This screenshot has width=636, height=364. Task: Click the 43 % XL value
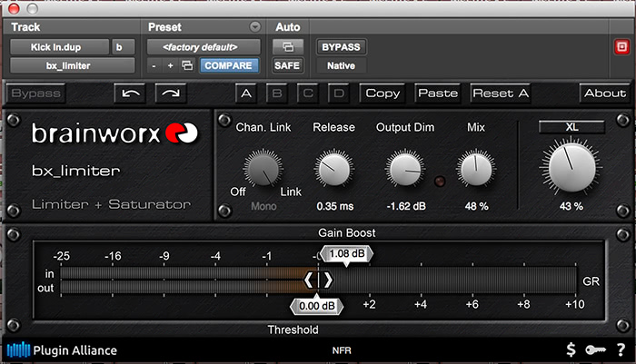click(x=571, y=206)
